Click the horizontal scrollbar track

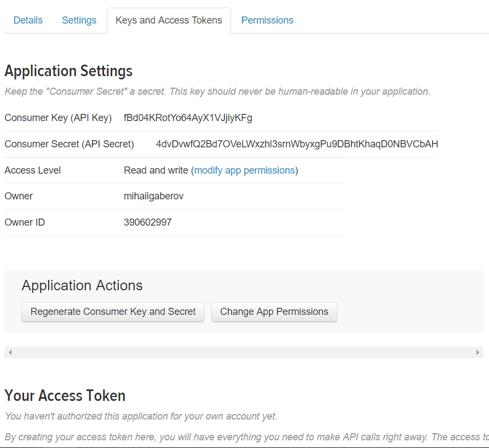click(244, 352)
